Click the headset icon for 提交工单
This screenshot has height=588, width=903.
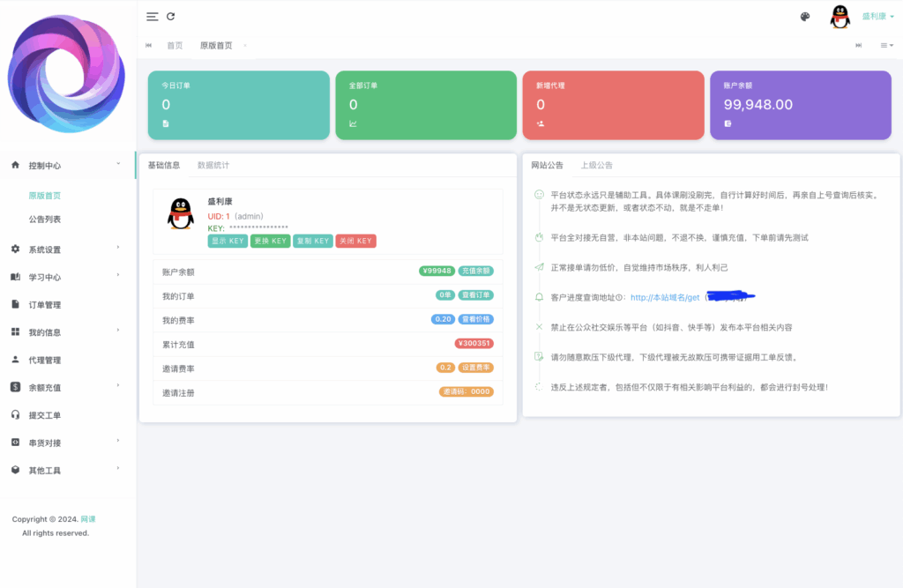[x=15, y=415]
